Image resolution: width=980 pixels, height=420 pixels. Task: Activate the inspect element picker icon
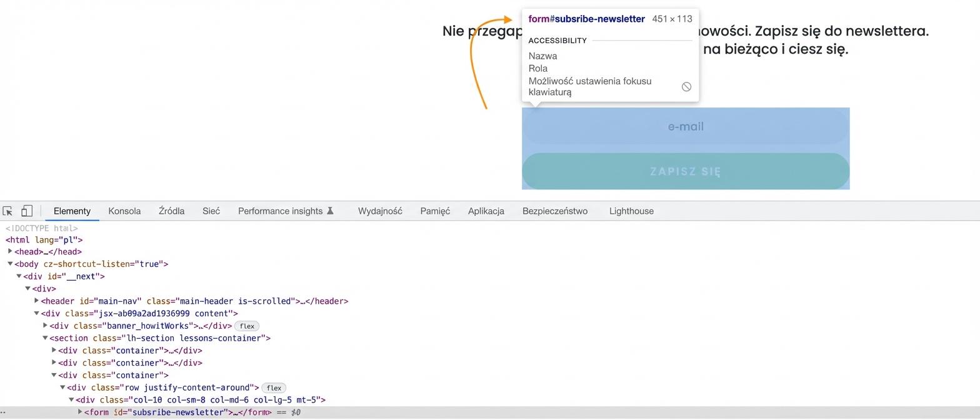pyautogui.click(x=8, y=211)
